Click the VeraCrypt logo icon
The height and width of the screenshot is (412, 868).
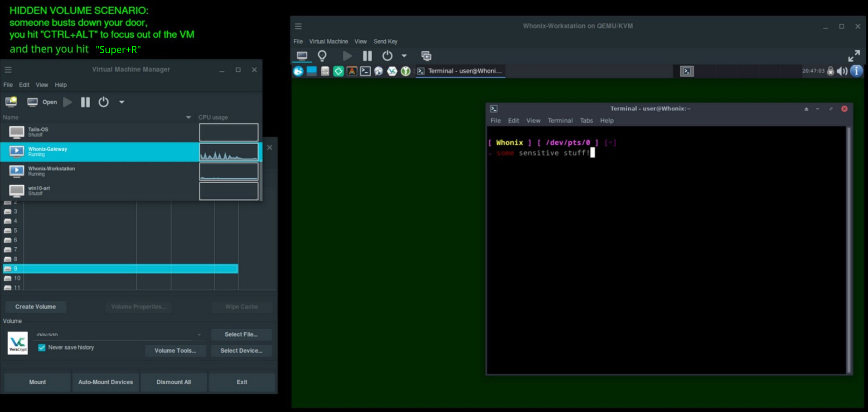[18, 343]
